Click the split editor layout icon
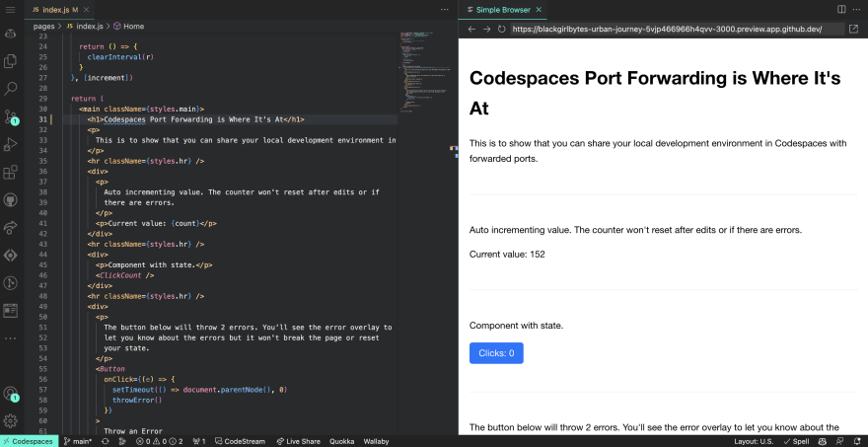Screen dimensions: 868x447 click(x=841, y=9)
